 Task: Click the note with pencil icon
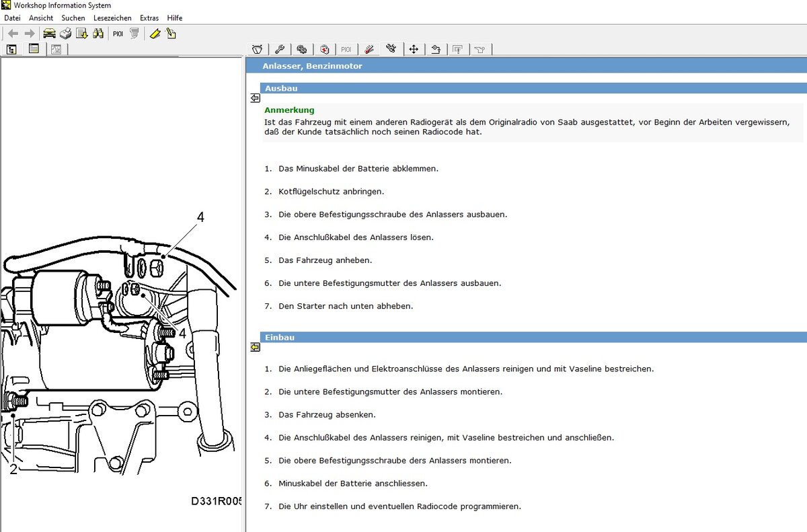point(171,34)
